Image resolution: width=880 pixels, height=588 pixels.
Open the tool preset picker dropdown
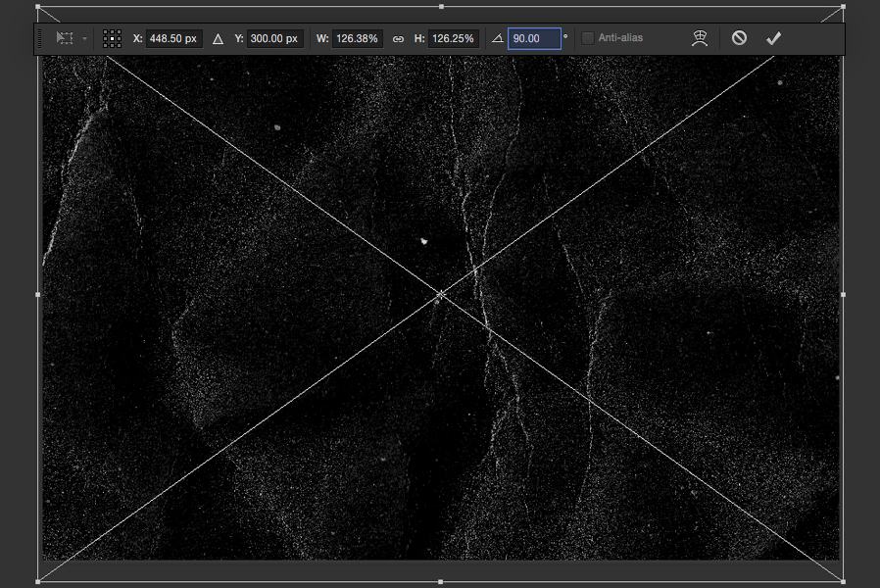(85, 39)
